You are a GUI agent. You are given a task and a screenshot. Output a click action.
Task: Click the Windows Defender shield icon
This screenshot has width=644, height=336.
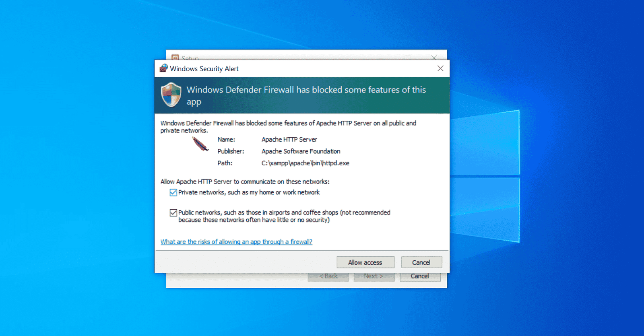(171, 95)
